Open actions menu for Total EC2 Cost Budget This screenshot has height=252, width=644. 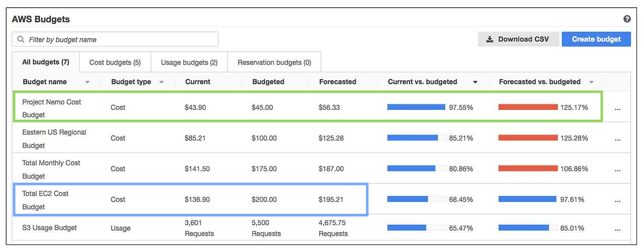tap(618, 201)
